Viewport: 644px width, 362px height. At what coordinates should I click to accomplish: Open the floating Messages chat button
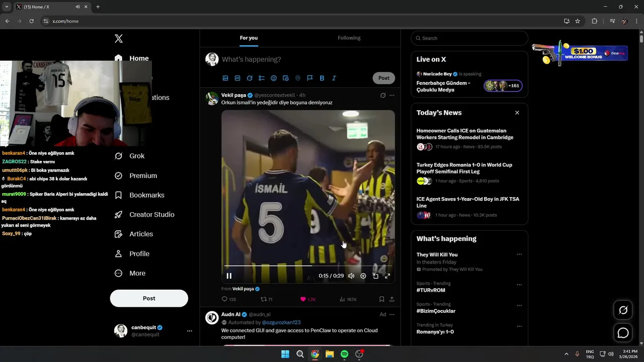[623, 333]
